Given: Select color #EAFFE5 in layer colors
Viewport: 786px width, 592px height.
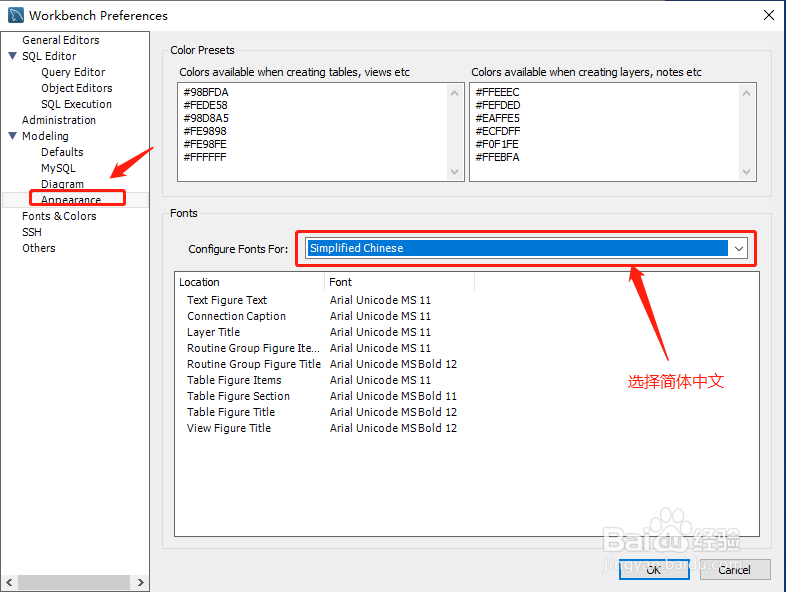Looking at the screenshot, I should click(497, 118).
